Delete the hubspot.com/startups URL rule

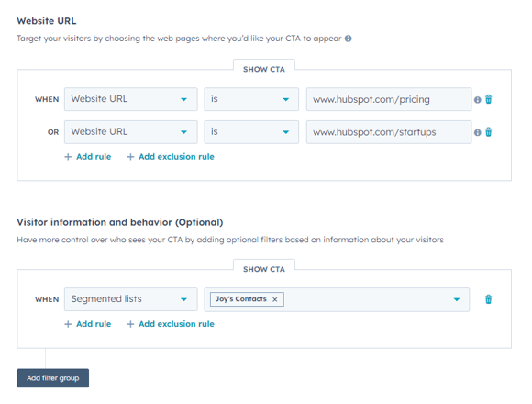(x=488, y=132)
